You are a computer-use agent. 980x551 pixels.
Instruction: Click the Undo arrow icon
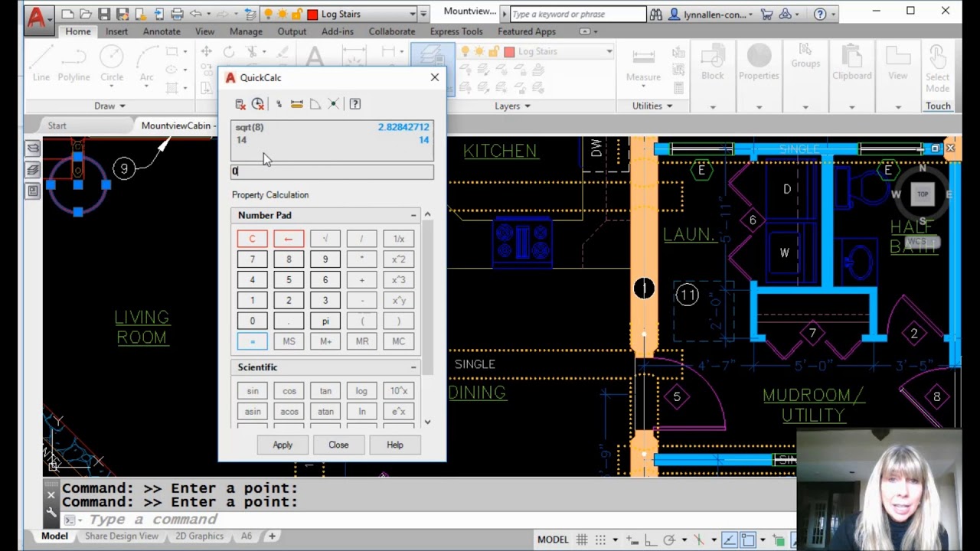point(196,14)
